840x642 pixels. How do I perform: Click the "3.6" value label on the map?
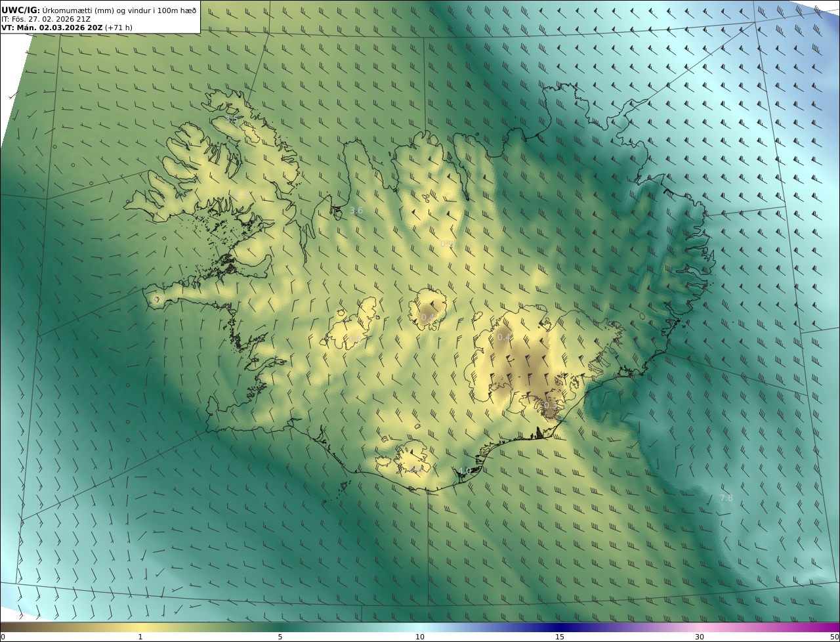pyautogui.click(x=356, y=211)
